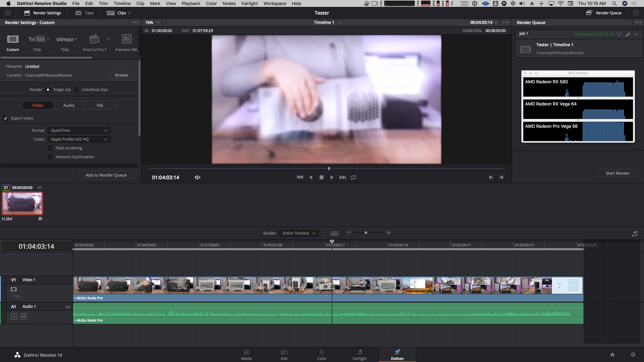Jump to first frame in viewer
The height and width of the screenshot is (362, 644).
pos(300,177)
